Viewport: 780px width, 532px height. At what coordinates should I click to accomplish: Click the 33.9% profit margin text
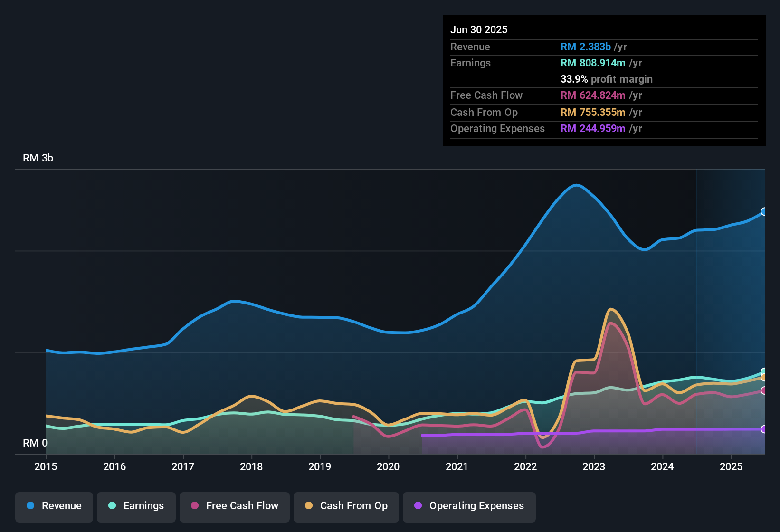(x=606, y=79)
